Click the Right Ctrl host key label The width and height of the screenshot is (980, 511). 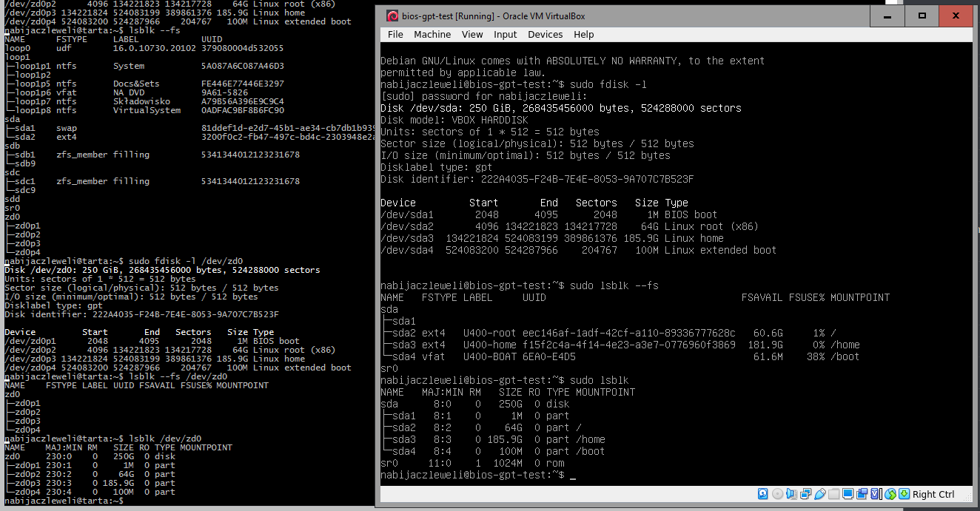(933, 494)
